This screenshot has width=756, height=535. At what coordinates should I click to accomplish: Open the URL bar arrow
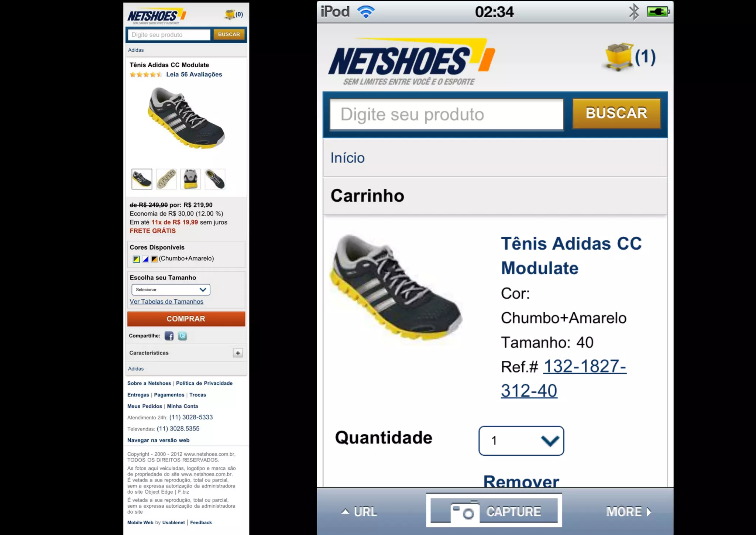coord(359,512)
